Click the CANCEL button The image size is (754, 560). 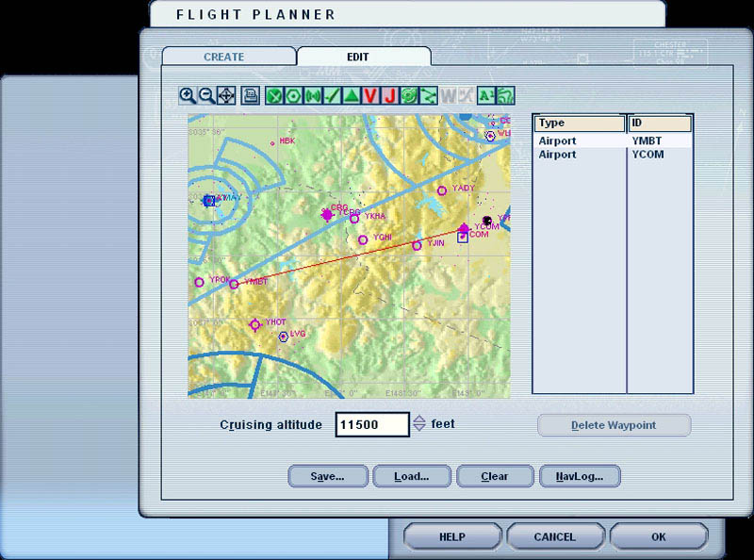point(555,537)
